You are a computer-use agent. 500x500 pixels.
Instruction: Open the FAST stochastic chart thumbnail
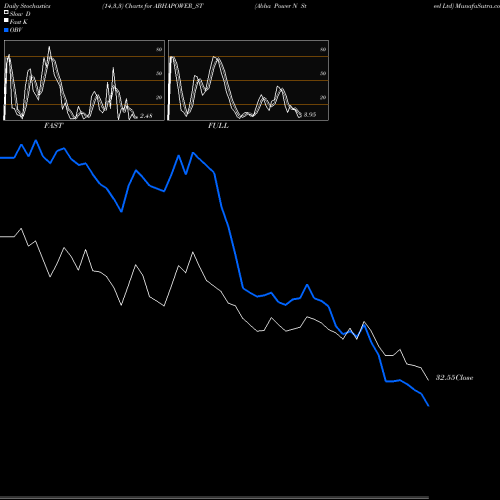click(84, 80)
